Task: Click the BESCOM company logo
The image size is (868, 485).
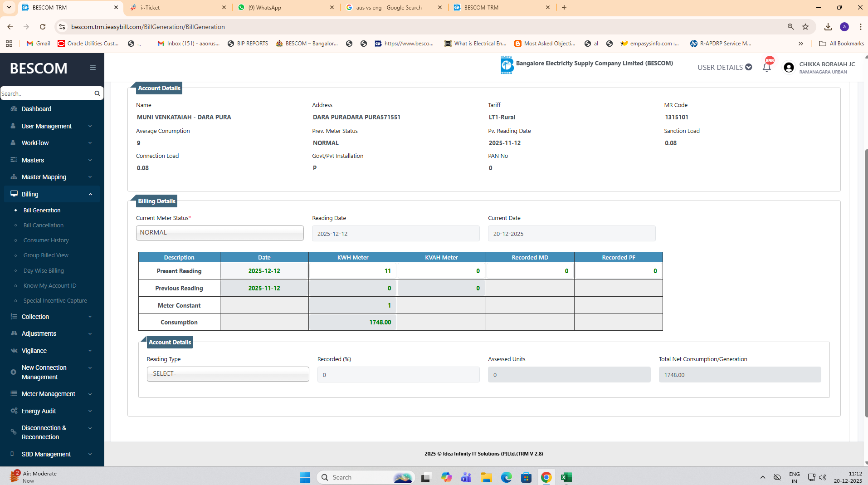Action: [x=507, y=65]
